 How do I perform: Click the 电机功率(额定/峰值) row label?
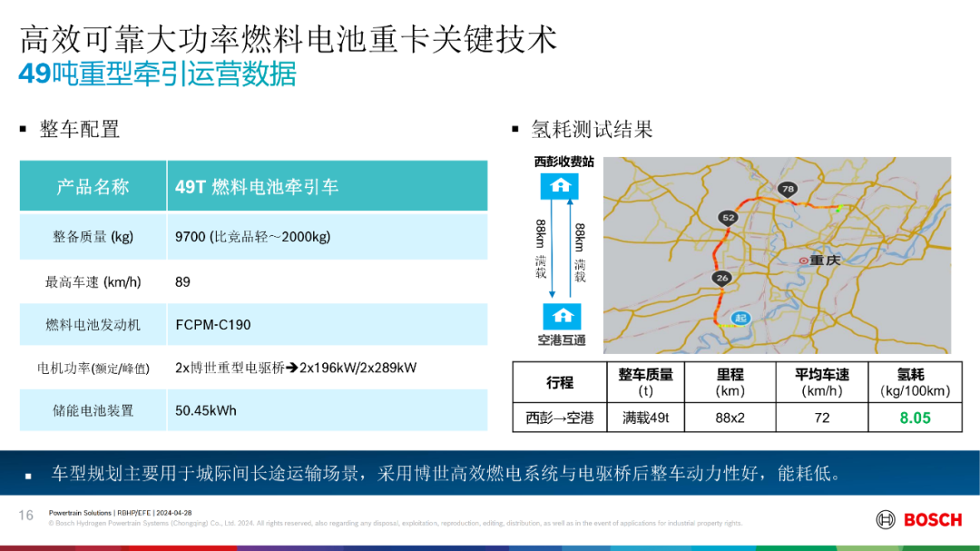coord(93,369)
